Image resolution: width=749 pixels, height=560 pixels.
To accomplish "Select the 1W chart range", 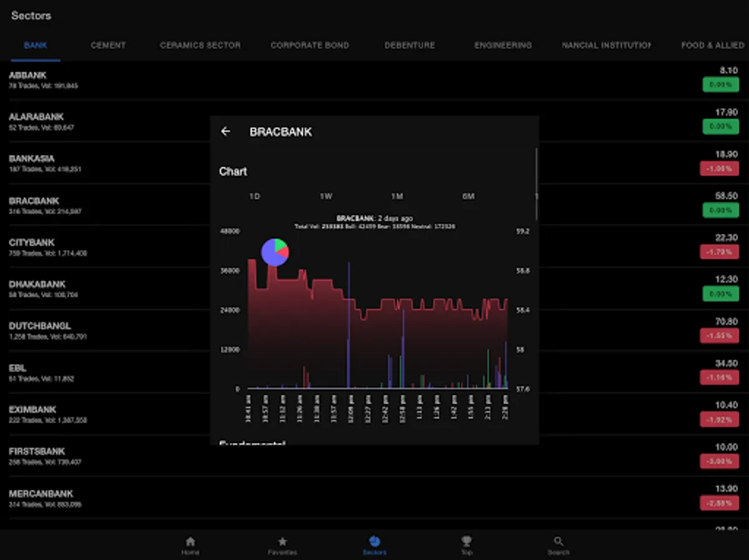I will 326,196.
